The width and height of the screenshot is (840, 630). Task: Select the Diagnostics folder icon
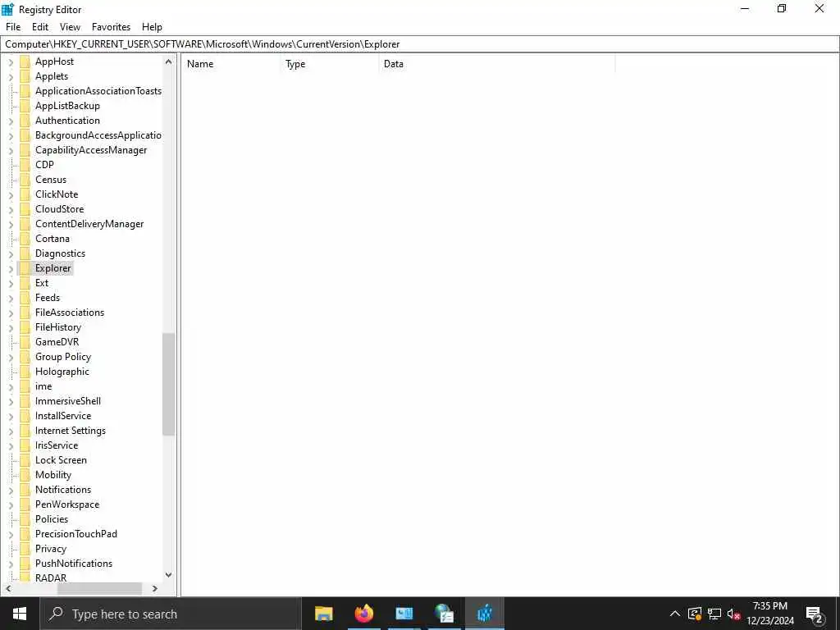pos(25,253)
